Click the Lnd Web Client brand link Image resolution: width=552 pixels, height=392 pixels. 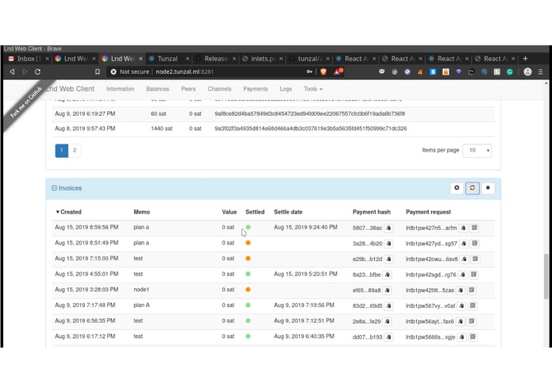[71, 89]
